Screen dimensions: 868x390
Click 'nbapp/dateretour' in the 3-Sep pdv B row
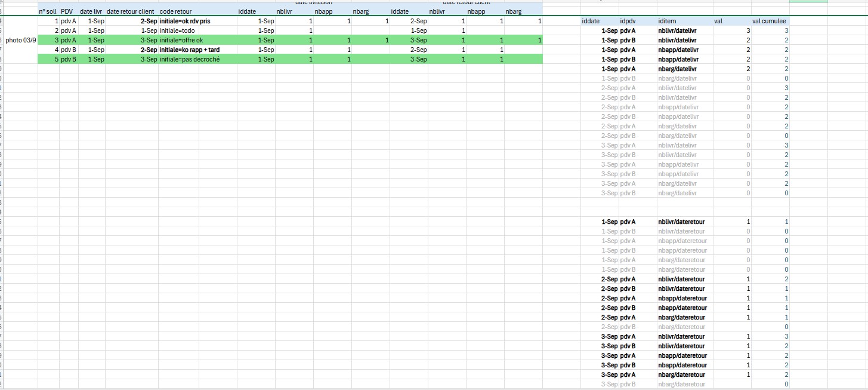(x=682, y=365)
